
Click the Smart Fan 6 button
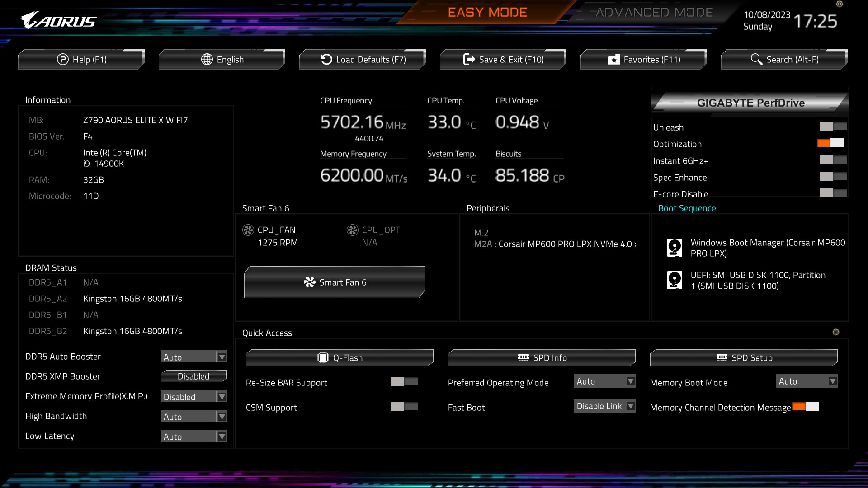click(335, 282)
